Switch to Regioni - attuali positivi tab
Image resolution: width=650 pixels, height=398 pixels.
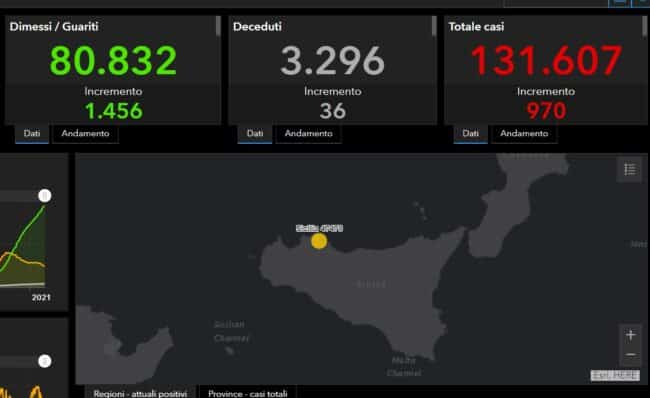click(140, 393)
